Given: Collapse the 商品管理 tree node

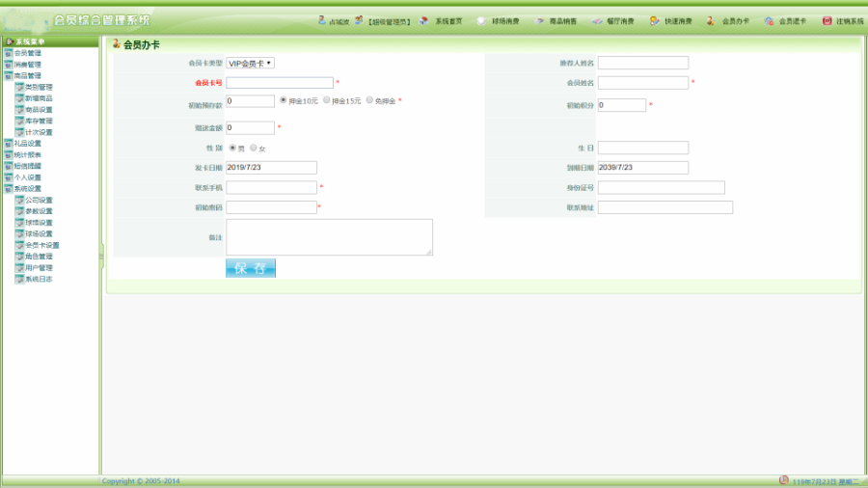Looking at the screenshot, I should 9,75.
